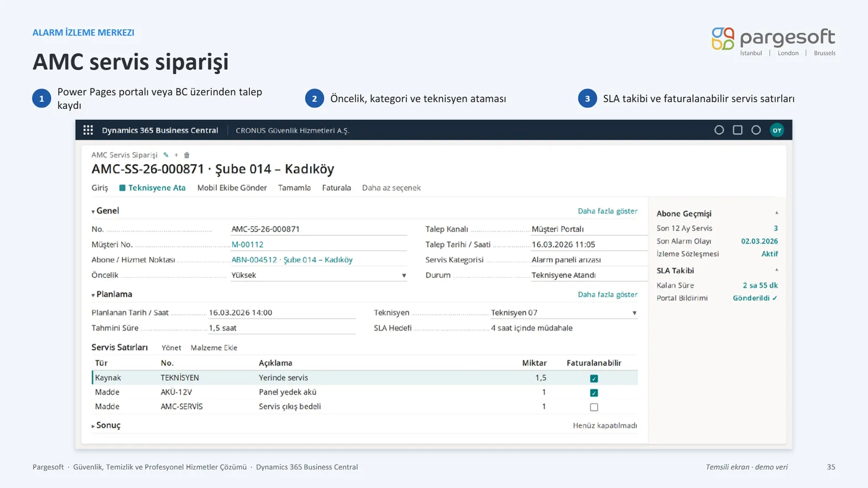
Task: Click Dynamics 365 Business Central title
Action: pos(160,130)
